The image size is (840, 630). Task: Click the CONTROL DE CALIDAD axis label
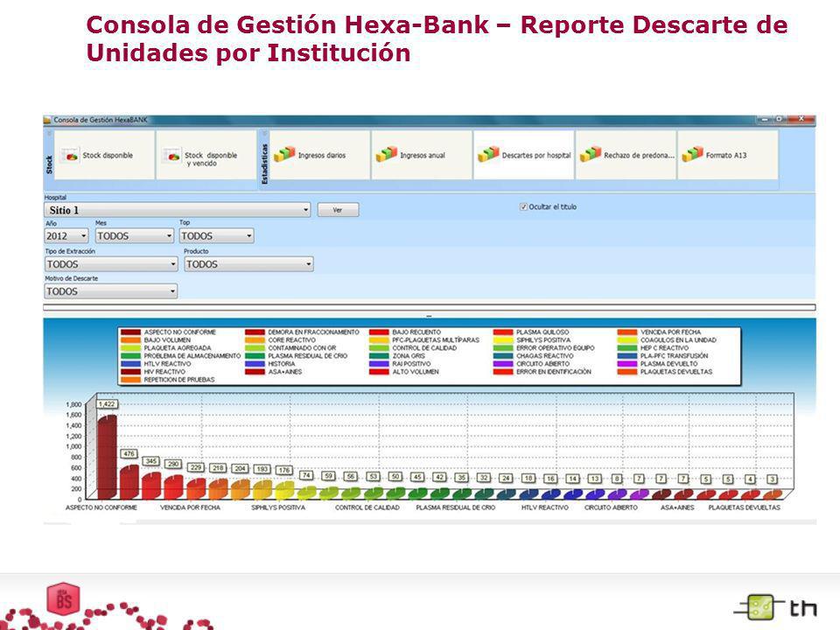[x=367, y=507]
